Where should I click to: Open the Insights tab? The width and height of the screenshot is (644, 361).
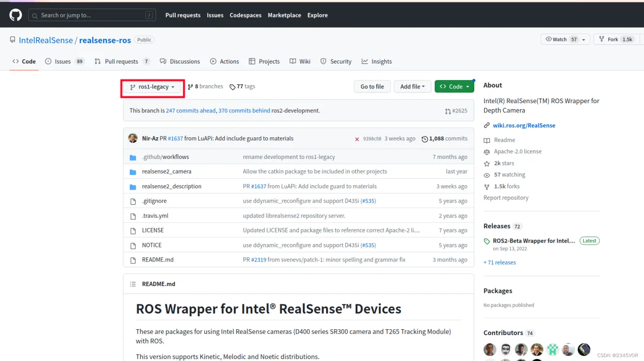coord(377,61)
